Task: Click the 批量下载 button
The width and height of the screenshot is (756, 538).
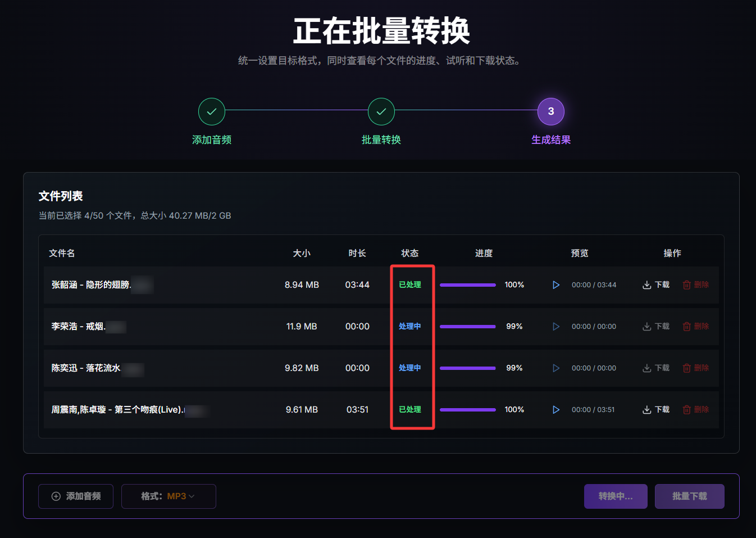Action: coord(690,496)
